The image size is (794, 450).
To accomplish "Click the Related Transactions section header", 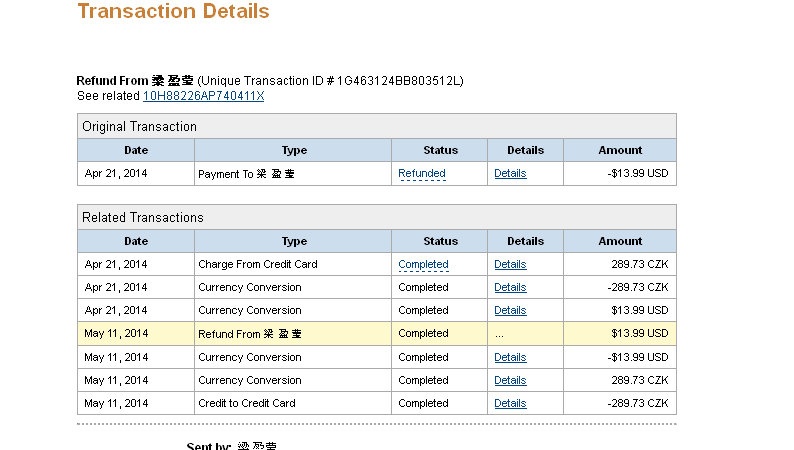I will pos(142,217).
